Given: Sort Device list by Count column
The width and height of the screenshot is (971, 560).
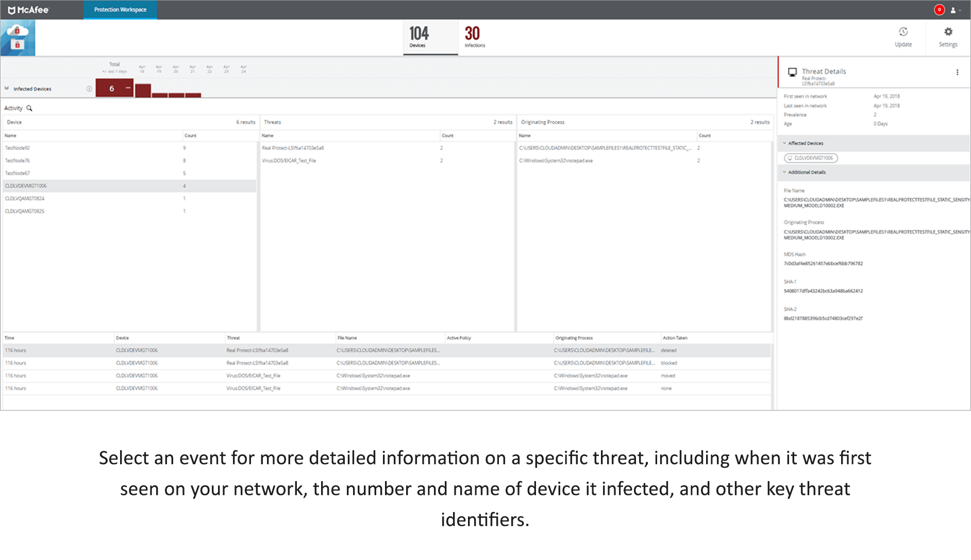Looking at the screenshot, I should [190, 135].
